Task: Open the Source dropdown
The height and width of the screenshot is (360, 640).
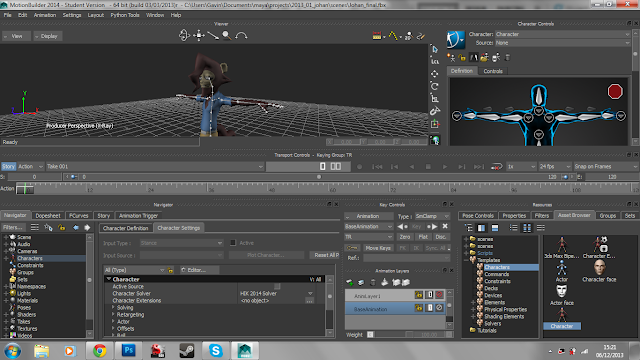Action: tap(563, 43)
